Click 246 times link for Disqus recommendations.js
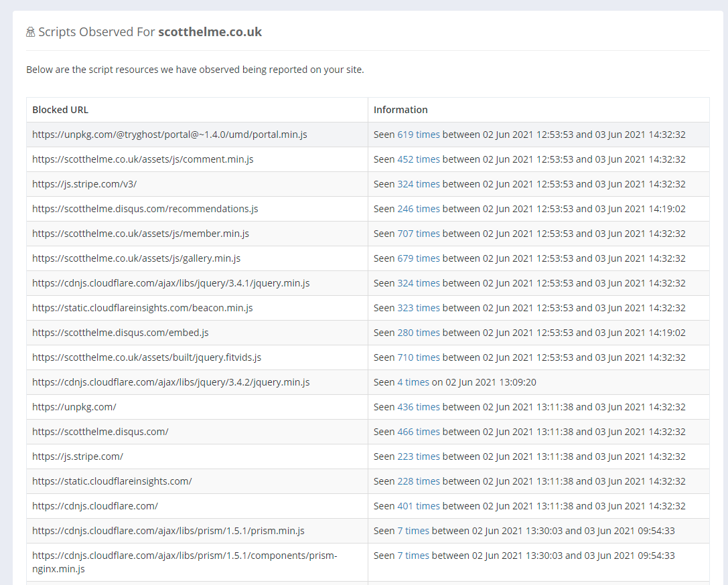 point(418,209)
